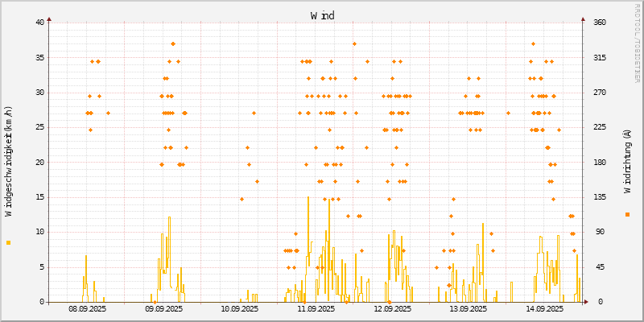The width and height of the screenshot is (644, 322).
Task: Click the 15 tick on left axis
Action: 39,197
